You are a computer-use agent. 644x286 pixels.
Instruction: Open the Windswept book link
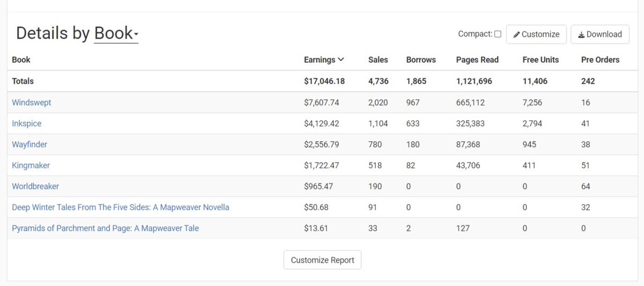click(x=32, y=102)
